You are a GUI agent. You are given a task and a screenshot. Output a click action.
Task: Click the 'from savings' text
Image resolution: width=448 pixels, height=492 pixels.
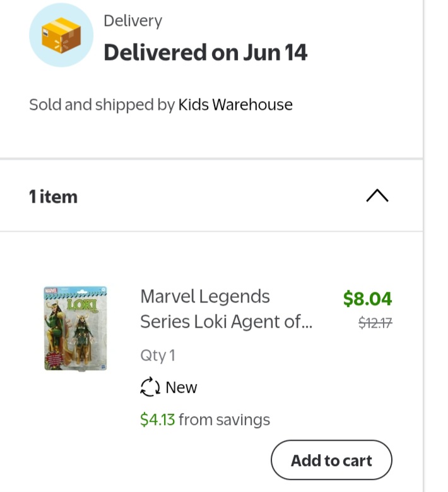pos(224,420)
